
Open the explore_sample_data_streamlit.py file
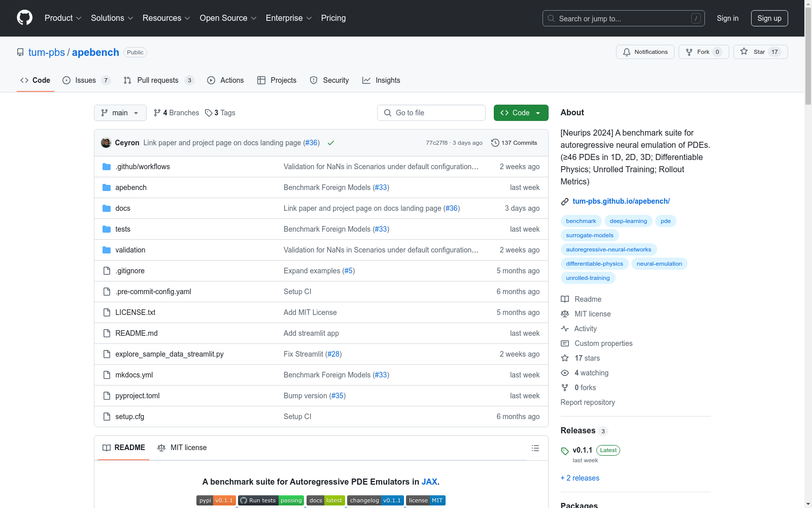tap(170, 354)
